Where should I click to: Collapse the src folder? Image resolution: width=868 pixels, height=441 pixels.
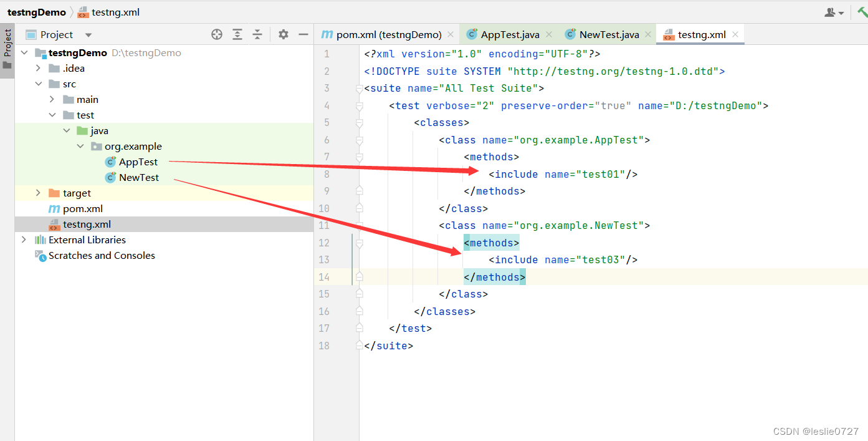[38, 84]
